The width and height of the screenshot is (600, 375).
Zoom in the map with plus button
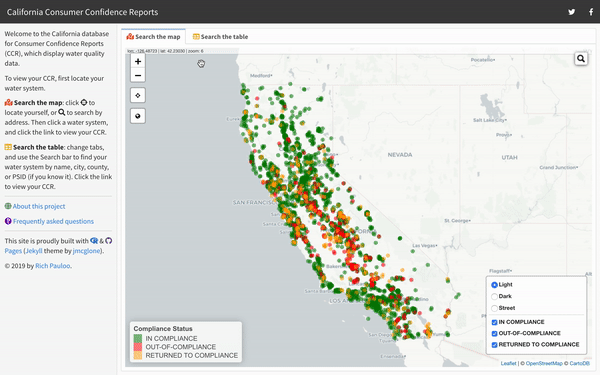click(x=138, y=61)
